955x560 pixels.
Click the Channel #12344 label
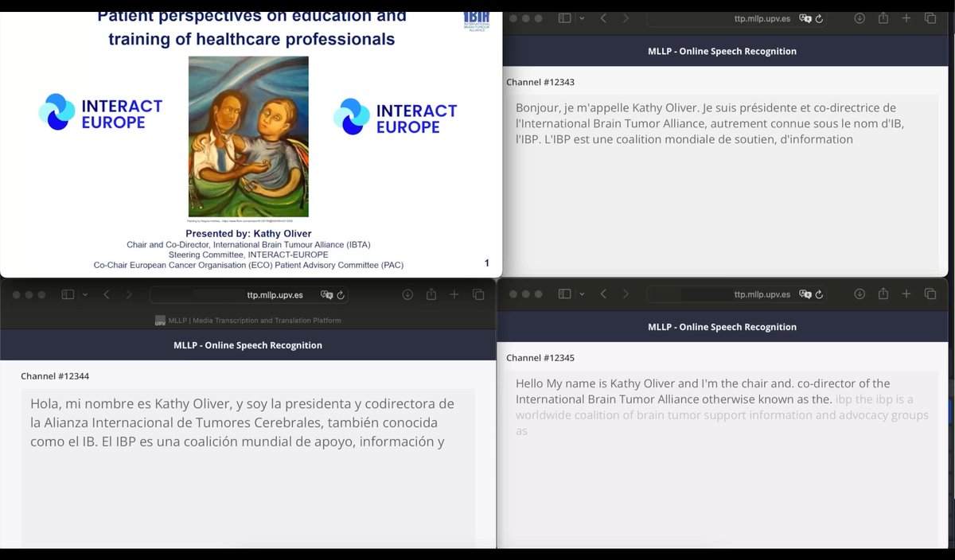pos(55,375)
